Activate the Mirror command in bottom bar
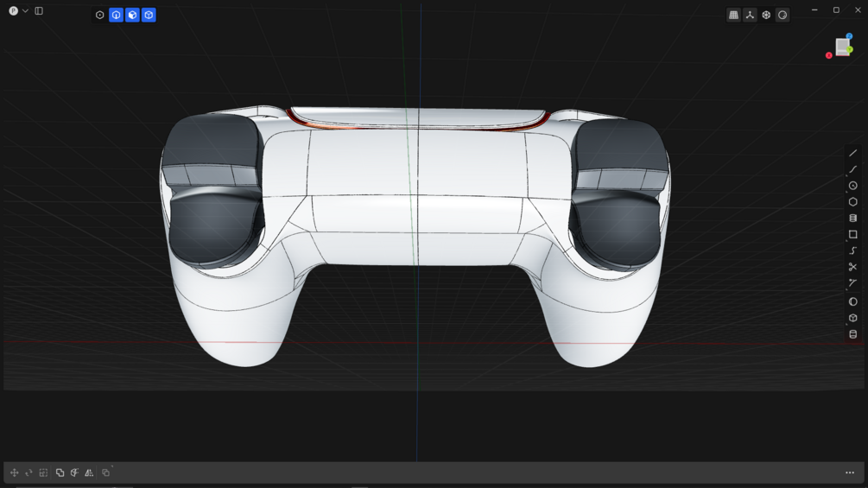The image size is (868, 488). click(x=89, y=472)
